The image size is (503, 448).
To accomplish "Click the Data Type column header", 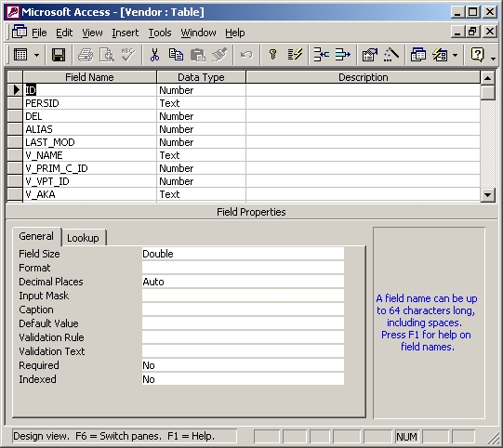I will click(201, 77).
